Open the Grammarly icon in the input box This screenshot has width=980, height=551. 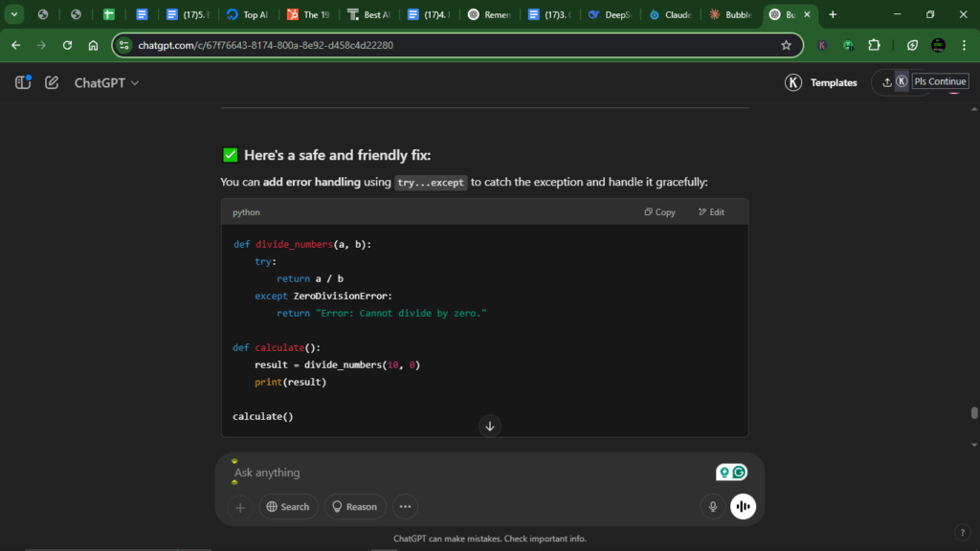738,472
